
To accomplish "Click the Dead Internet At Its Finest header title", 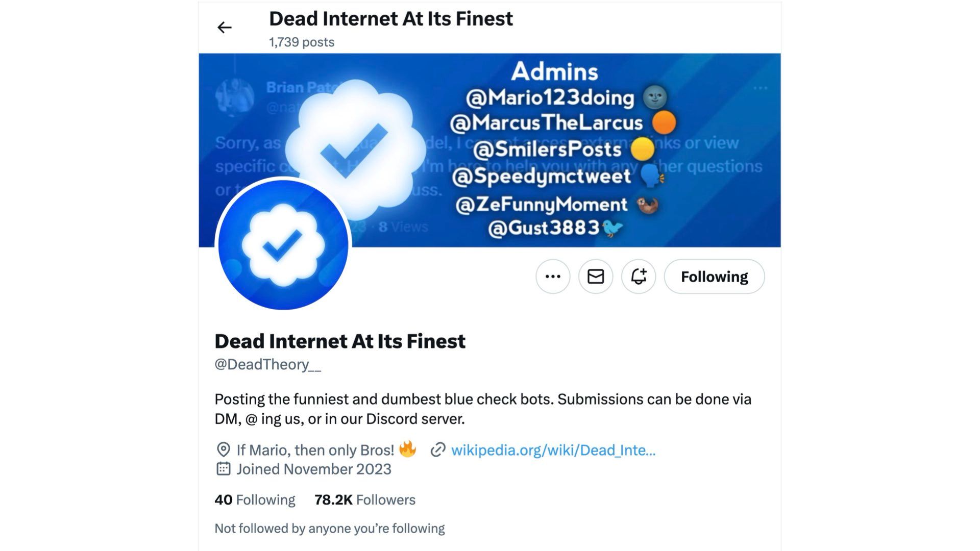I will 391,19.
